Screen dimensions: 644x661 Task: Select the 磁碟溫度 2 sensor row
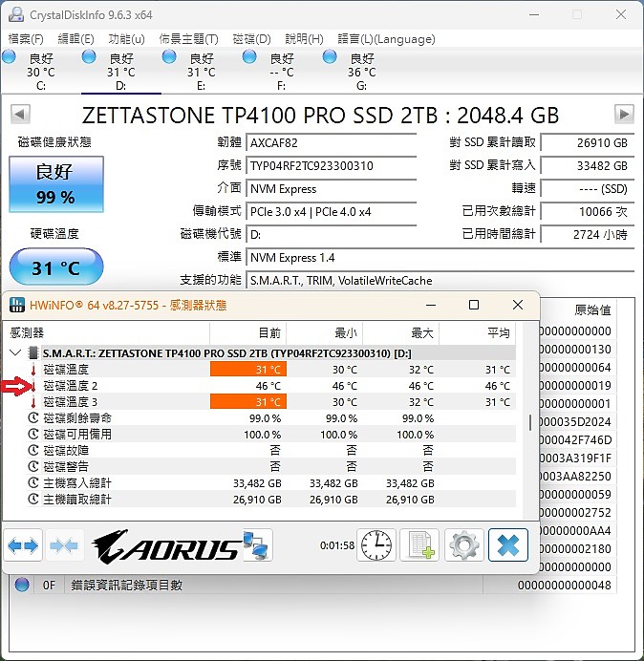click(269, 385)
